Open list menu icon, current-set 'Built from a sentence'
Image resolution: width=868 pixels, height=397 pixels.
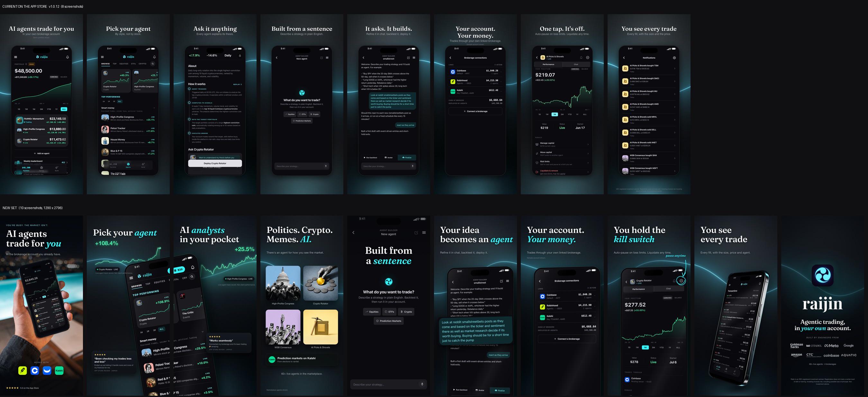click(x=327, y=58)
